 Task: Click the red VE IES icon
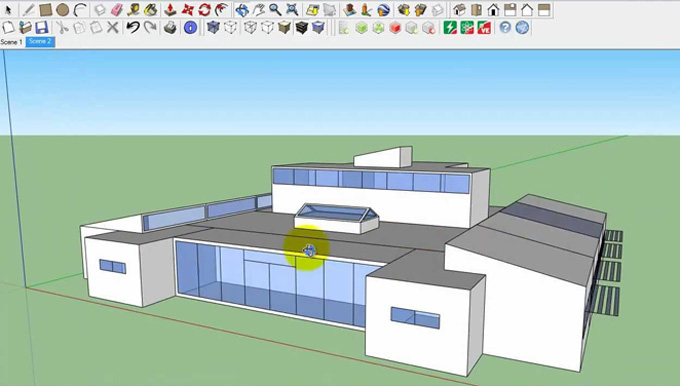pos(484,28)
